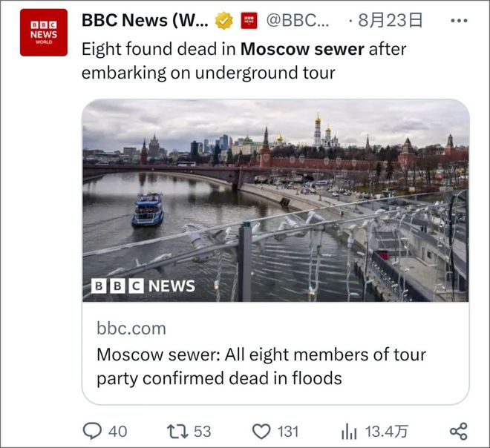
Task: Like the tweet with the heart icon
Action: click(261, 432)
